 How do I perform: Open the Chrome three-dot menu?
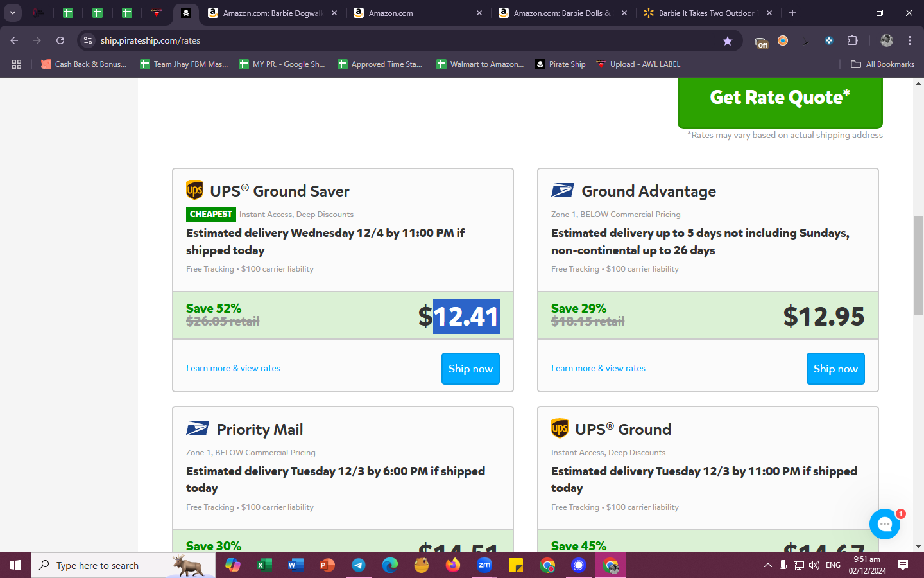point(910,40)
